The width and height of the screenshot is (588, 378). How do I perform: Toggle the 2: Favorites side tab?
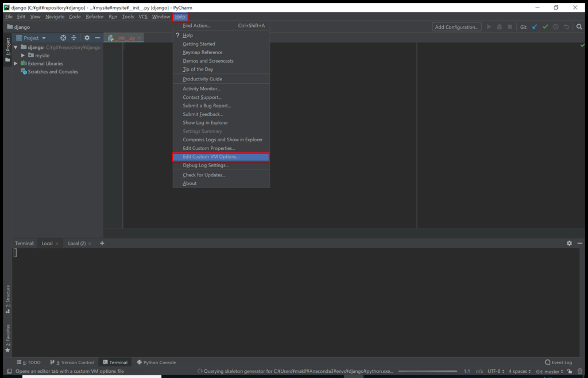(7, 338)
